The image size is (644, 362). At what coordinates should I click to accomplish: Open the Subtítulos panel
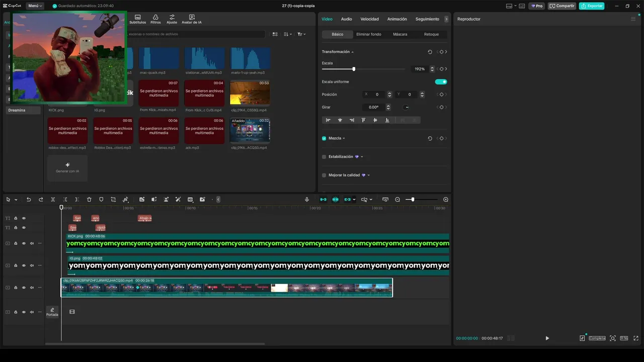click(137, 19)
